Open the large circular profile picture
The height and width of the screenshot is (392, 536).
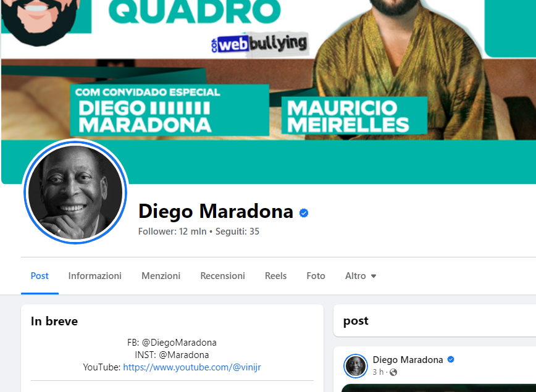[x=75, y=192]
